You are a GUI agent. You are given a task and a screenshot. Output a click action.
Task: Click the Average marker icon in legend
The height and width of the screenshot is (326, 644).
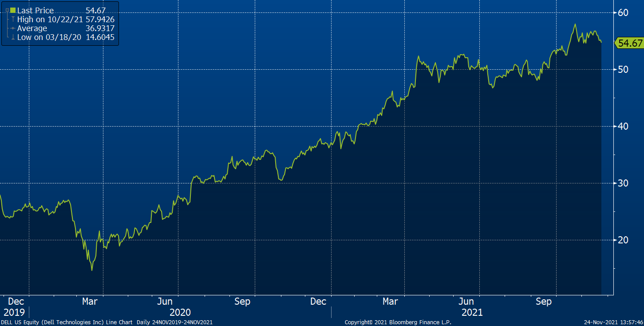point(12,28)
